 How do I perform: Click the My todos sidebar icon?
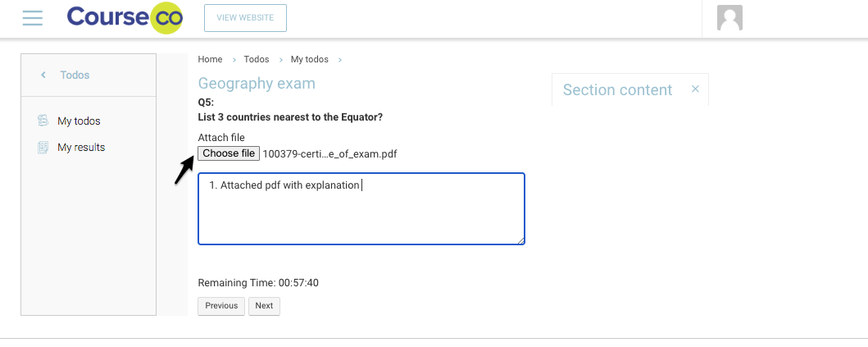click(x=43, y=121)
